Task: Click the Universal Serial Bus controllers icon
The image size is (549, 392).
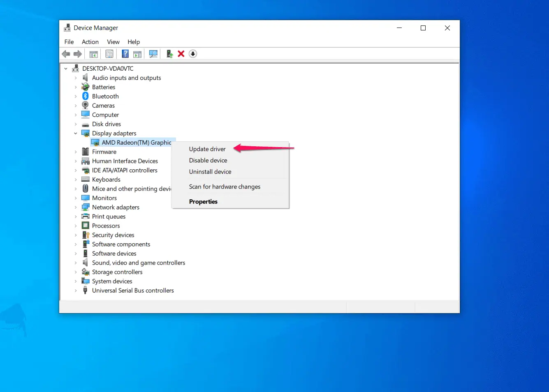Action: click(86, 290)
